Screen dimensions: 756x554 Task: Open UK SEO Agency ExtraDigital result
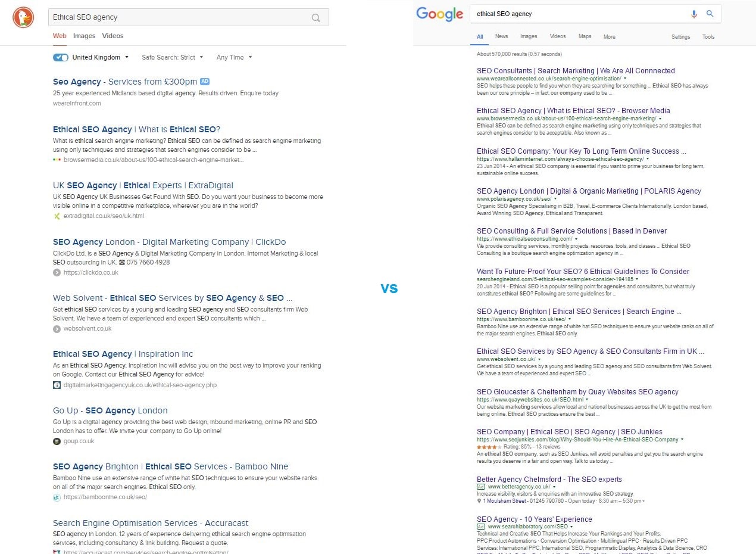143,185
